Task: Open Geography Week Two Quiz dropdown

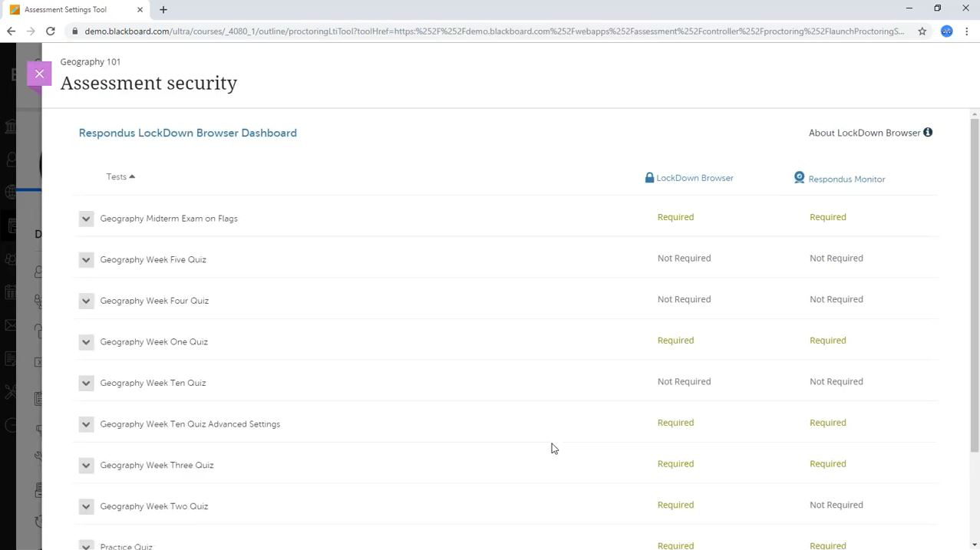Action: [x=86, y=506]
